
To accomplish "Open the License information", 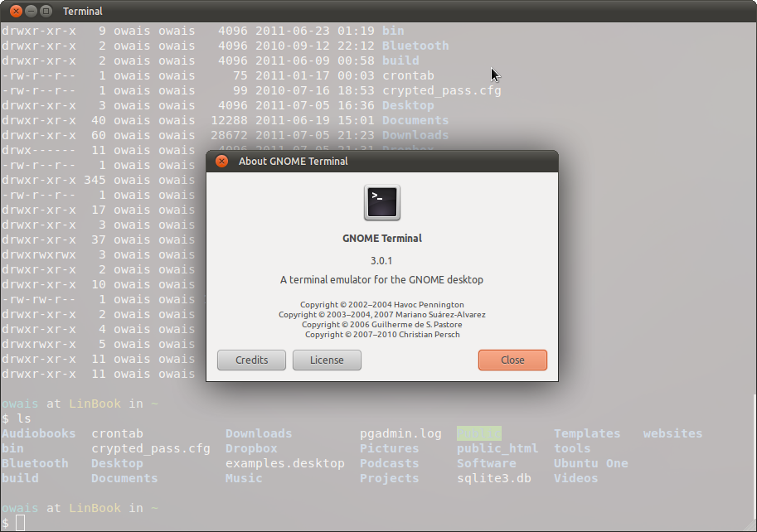I will pyautogui.click(x=327, y=360).
